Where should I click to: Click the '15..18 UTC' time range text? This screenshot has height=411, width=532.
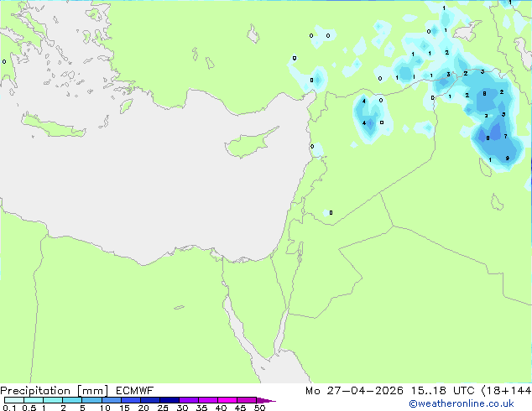442,391
